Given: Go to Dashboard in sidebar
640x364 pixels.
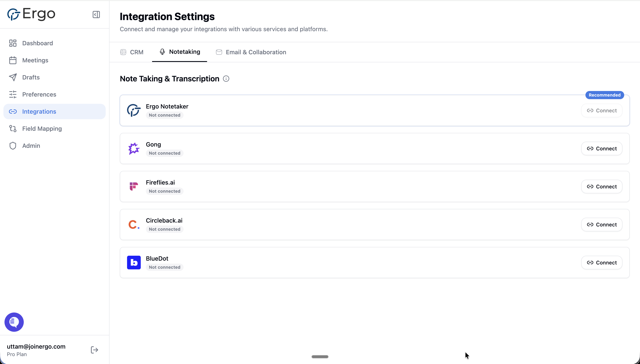Looking at the screenshot, I should (38, 43).
